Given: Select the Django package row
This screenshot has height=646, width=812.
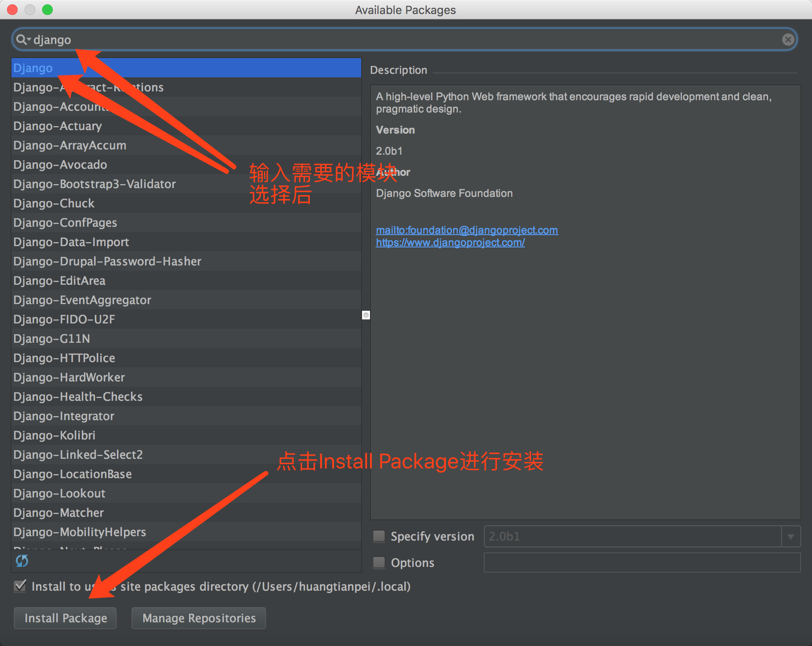Looking at the screenshot, I should pyautogui.click(x=186, y=68).
